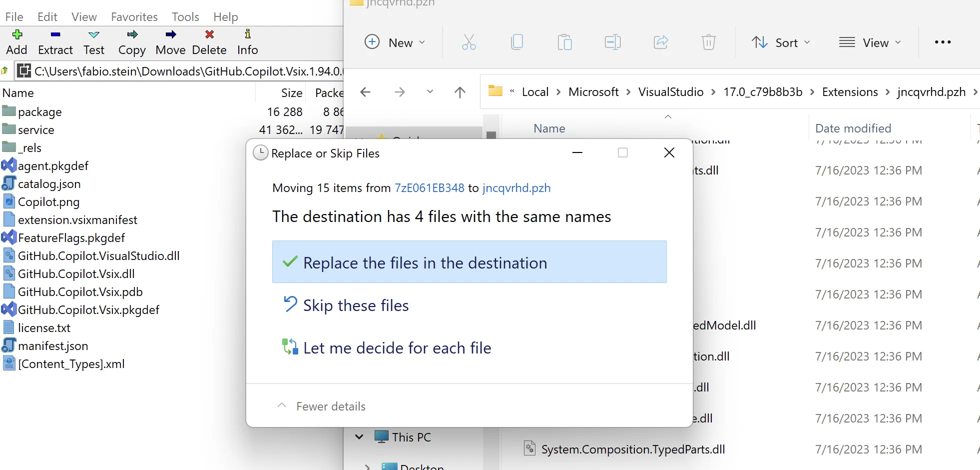Click the 7-Zip Copy toolbar icon
980x470 pixels.
(x=132, y=34)
